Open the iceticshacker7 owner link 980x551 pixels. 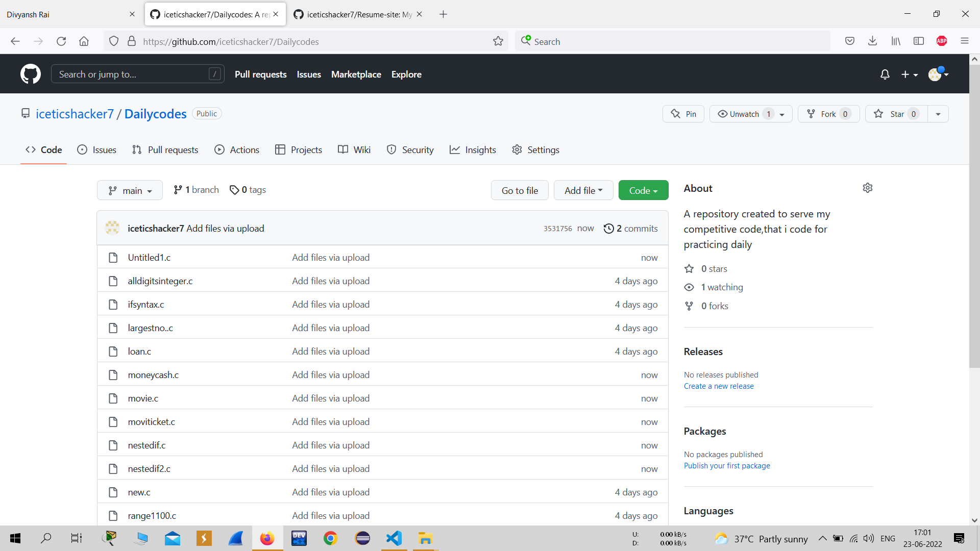[x=75, y=114]
